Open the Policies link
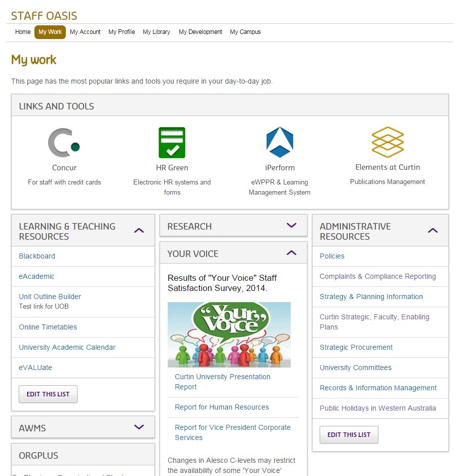 pos(332,256)
